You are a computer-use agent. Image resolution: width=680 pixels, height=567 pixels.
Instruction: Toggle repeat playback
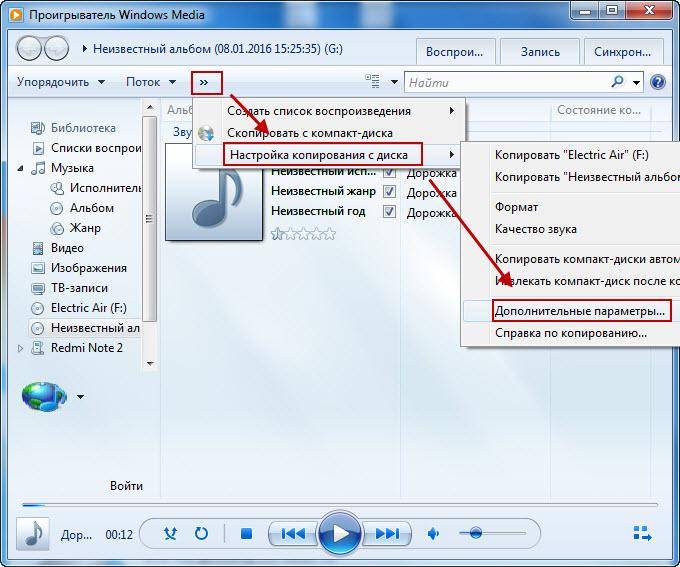(x=201, y=533)
